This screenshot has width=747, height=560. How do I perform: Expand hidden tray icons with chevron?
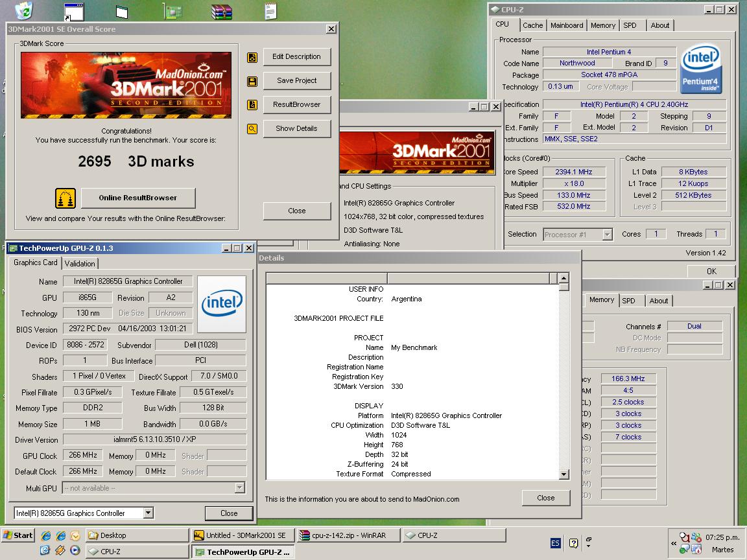pyautogui.click(x=673, y=543)
